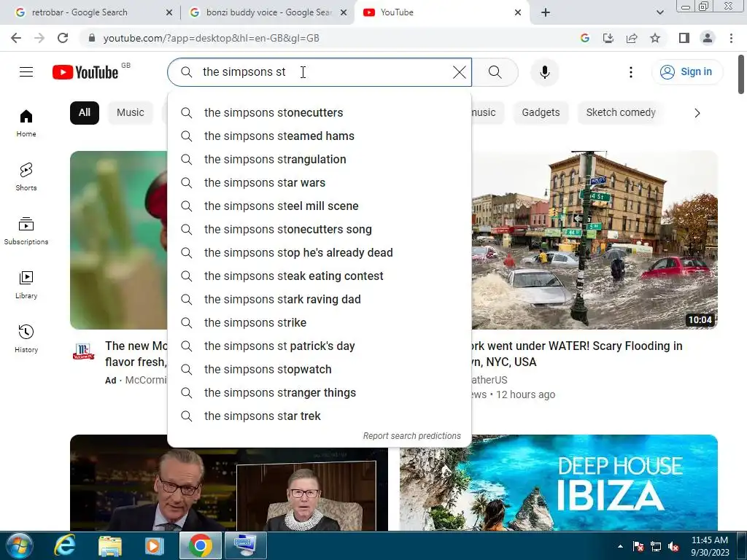Screen dimensions: 747x560
Task: Open Shorts in sidebar
Action: (26, 176)
